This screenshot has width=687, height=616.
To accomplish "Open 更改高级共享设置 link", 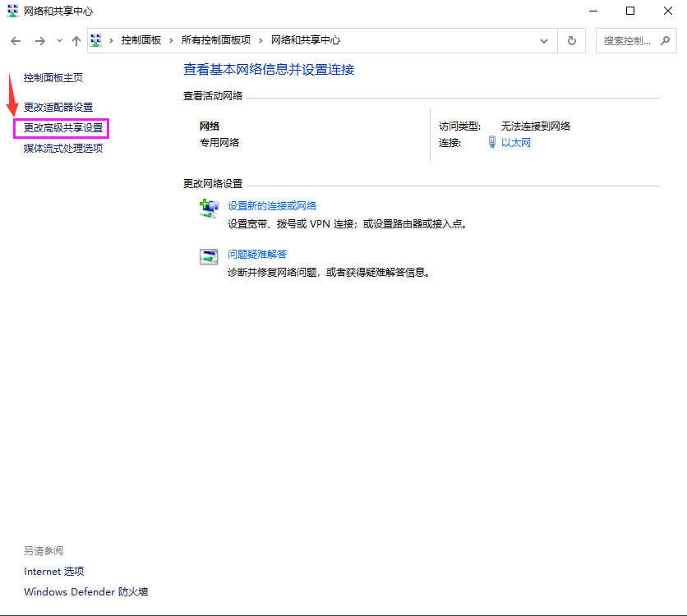I will point(63,128).
